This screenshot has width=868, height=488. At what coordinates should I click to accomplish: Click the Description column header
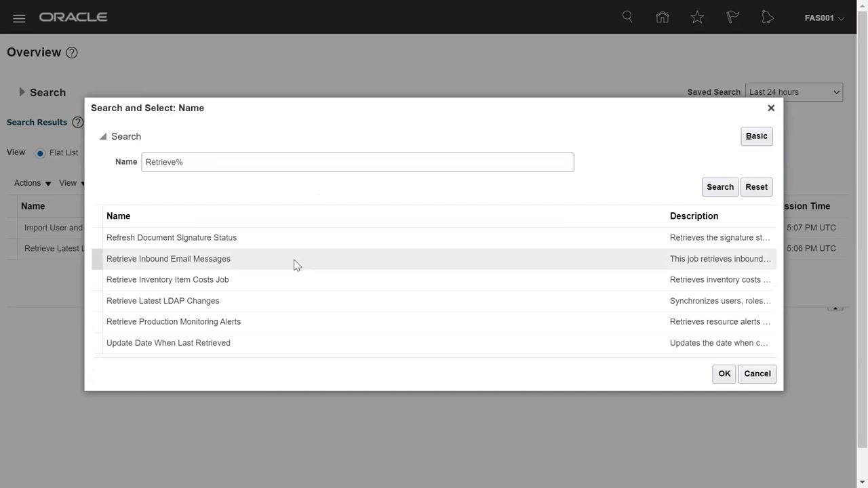tap(694, 216)
